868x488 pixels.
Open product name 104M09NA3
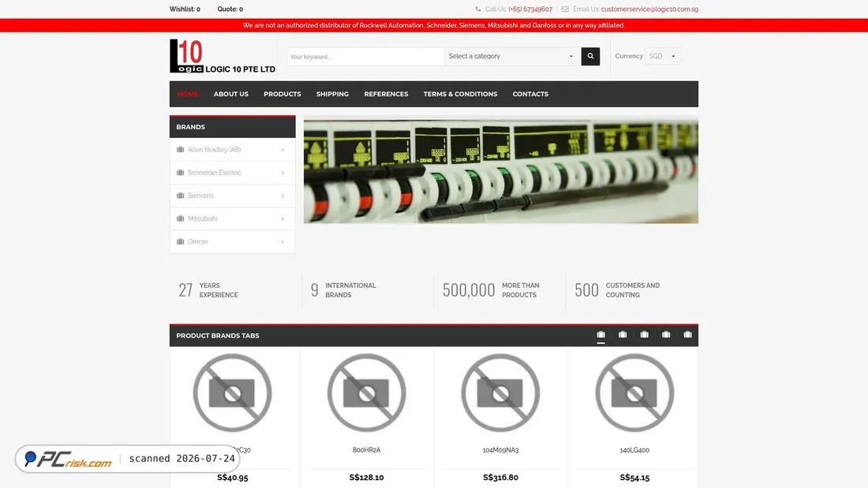[500, 450]
